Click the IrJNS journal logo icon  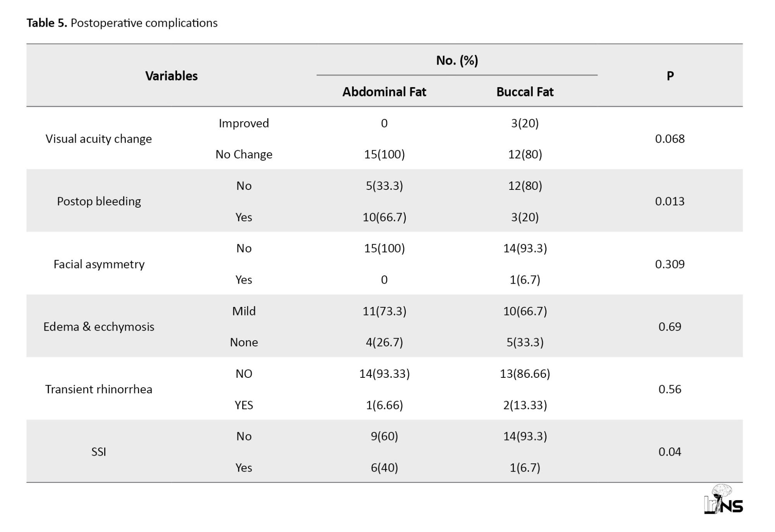point(723,499)
